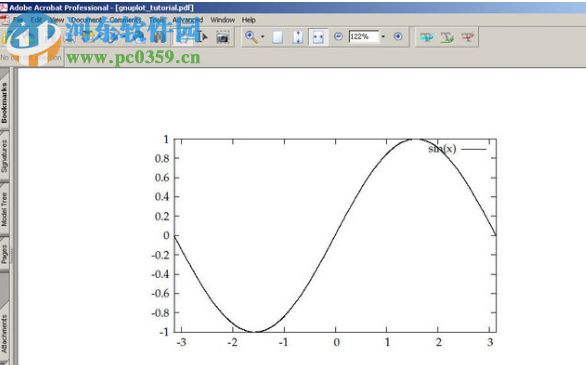
Task: Click the Acrobat title bar app icon
Action: click(x=4, y=7)
